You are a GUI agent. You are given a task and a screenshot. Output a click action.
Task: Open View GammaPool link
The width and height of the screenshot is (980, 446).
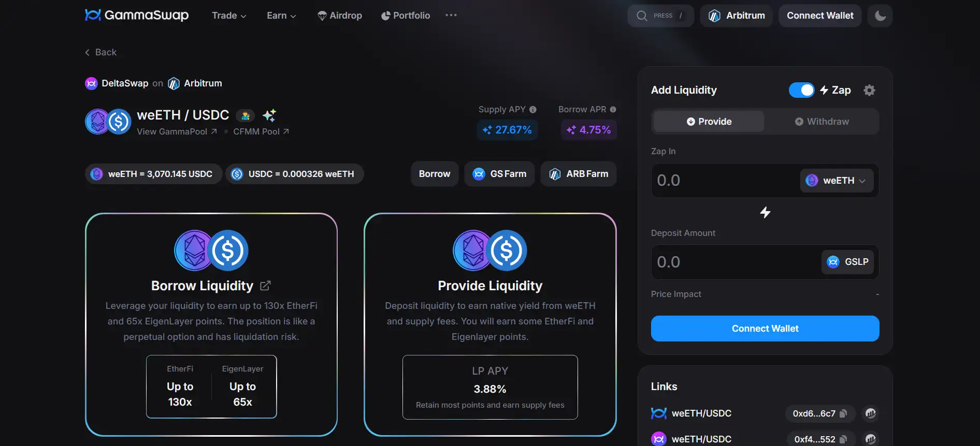(177, 131)
